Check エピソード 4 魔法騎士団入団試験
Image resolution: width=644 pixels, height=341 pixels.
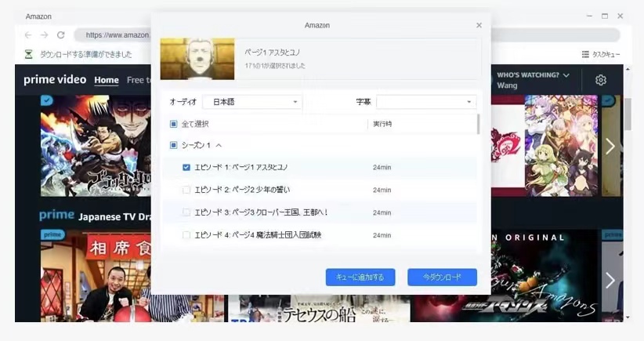tap(186, 235)
